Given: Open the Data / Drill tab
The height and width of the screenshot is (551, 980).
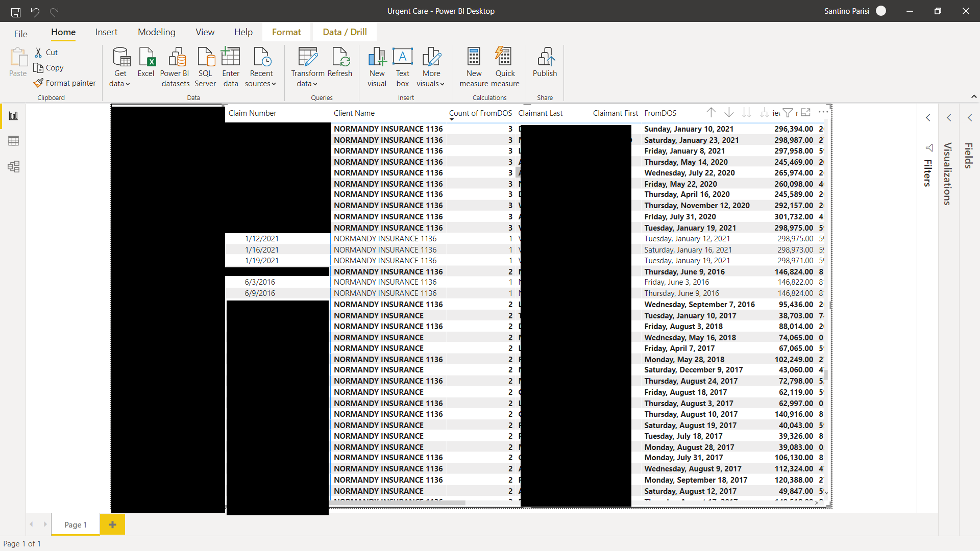Looking at the screenshot, I should click(x=345, y=32).
